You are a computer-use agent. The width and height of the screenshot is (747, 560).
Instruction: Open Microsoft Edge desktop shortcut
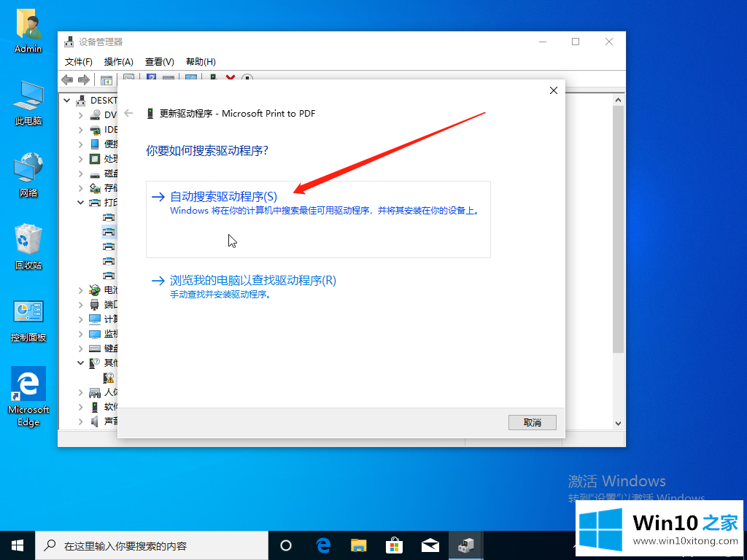[28, 397]
